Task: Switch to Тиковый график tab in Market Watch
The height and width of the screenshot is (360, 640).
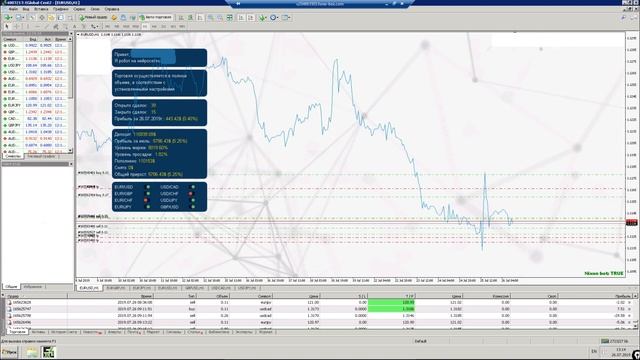Action: [x=41, y=156]
